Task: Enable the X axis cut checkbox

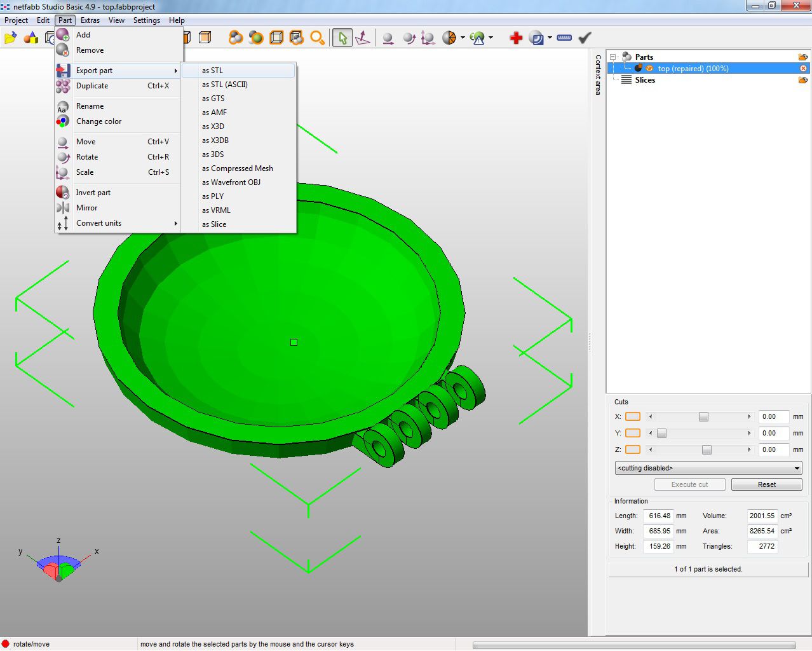Action: (632, 416)
